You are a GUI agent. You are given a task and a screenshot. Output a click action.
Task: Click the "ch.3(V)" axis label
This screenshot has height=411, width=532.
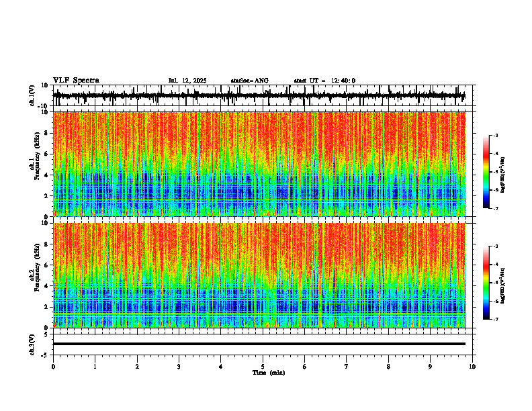tap(32, 345)
